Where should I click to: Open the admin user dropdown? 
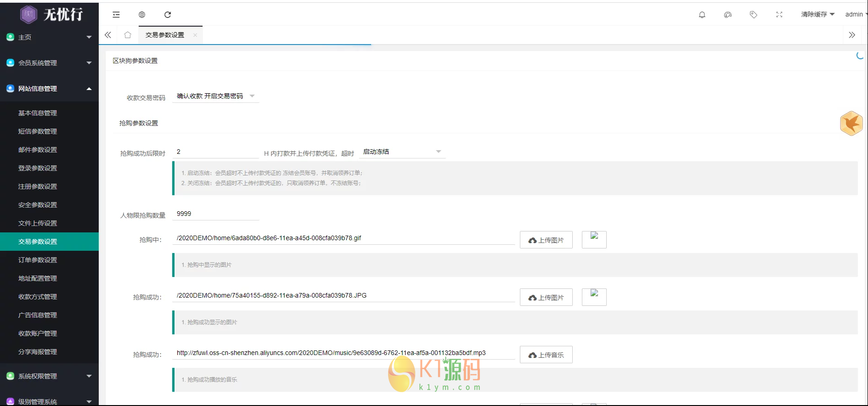pos(856,15)
